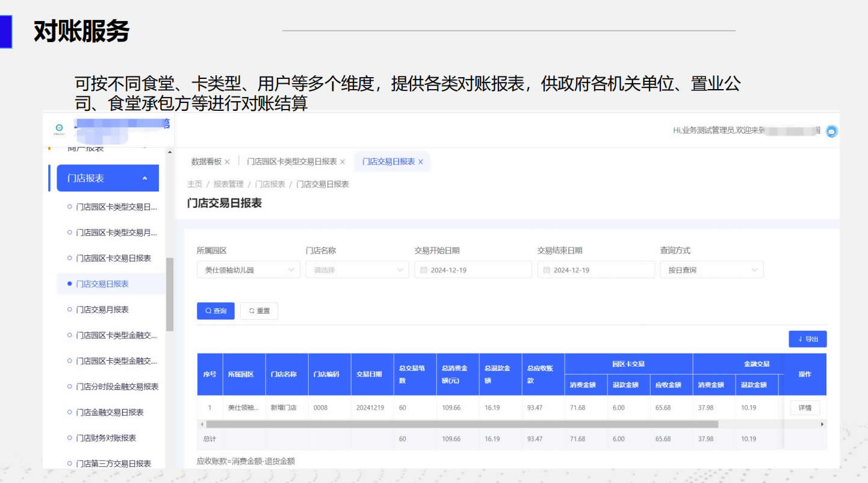Open the 所属园区 dropdown

(248, 270)
